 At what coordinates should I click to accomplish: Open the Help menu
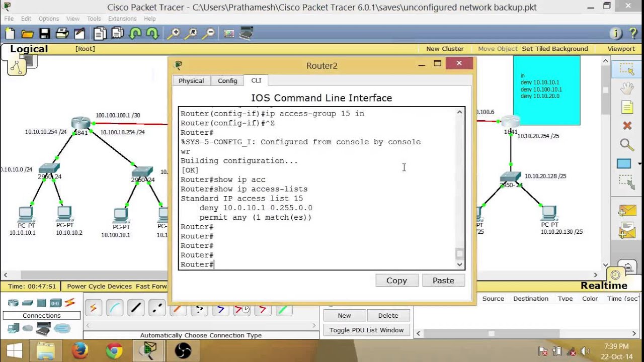150,19
